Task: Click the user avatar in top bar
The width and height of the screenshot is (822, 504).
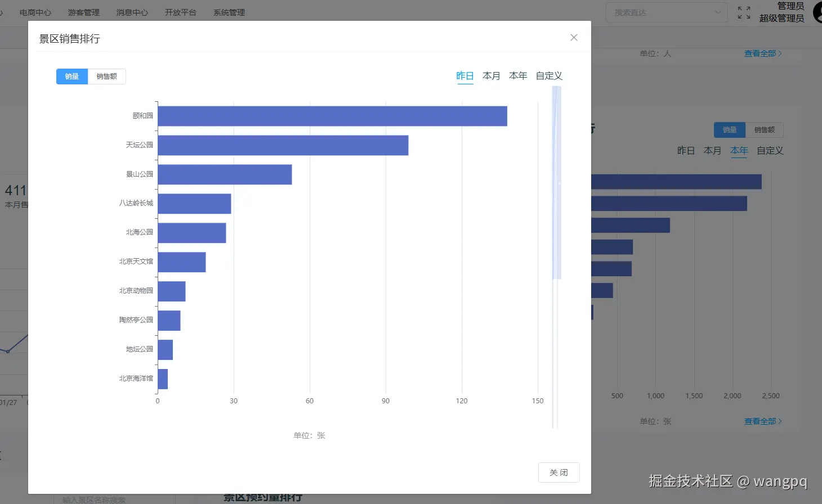Action: pyautogui.click(x=817, y=12)
